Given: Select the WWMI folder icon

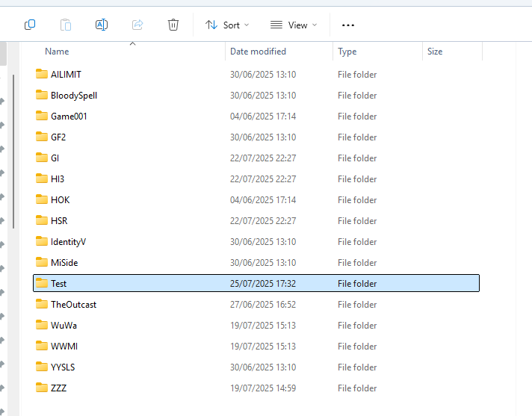Looking at the screenshot, I should point(42,346).
